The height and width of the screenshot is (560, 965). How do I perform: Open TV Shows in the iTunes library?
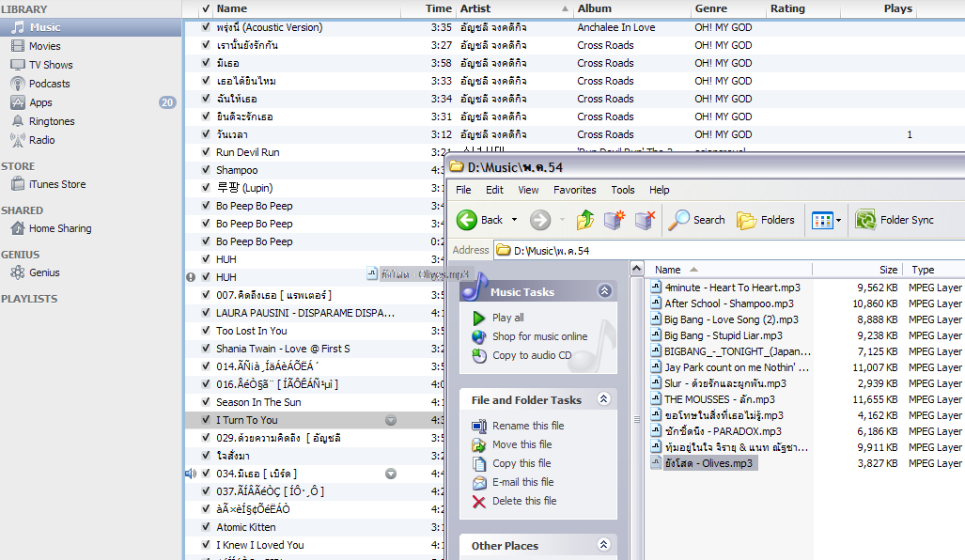click(x=51, y=65)
